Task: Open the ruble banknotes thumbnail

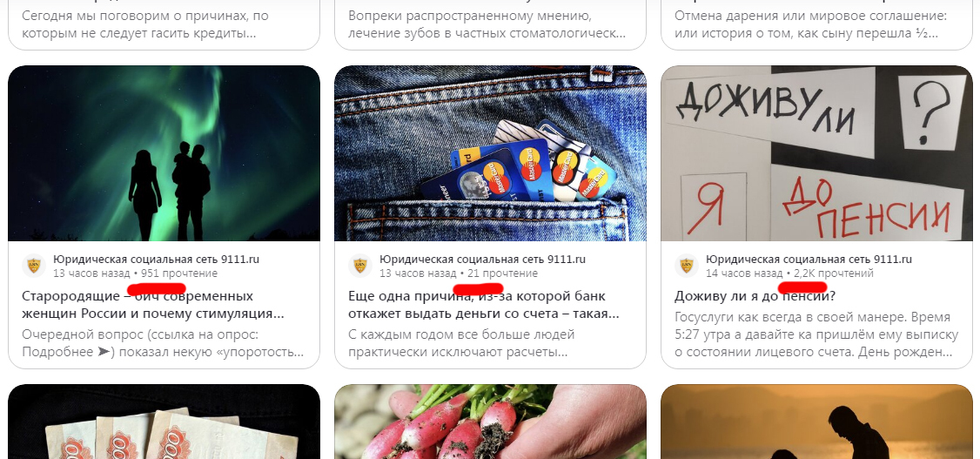Action: tap(164, 422)
